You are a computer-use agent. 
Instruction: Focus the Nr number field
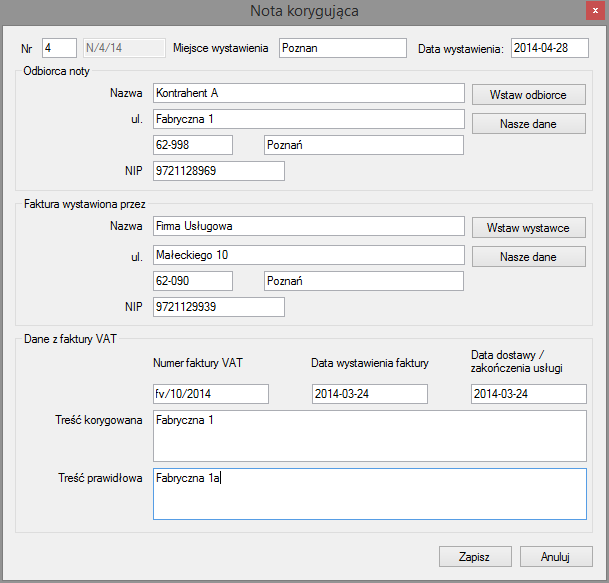pyautogui.click(x=59, y=48)
